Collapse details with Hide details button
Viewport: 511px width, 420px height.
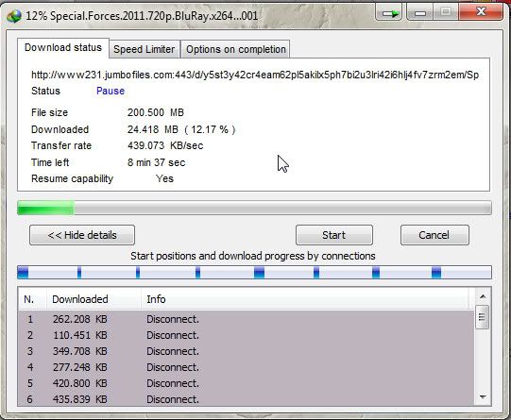[x=82, y=235]
